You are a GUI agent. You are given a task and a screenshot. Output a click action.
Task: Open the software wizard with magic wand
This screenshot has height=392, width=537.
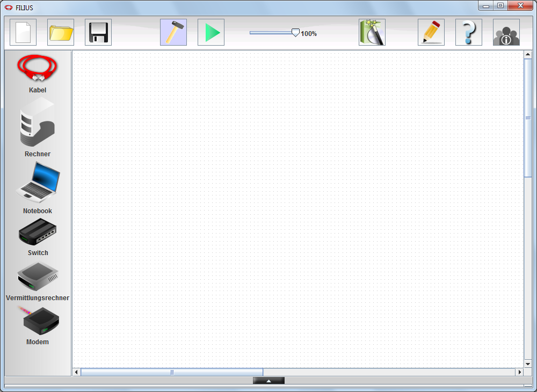[372, 32]
